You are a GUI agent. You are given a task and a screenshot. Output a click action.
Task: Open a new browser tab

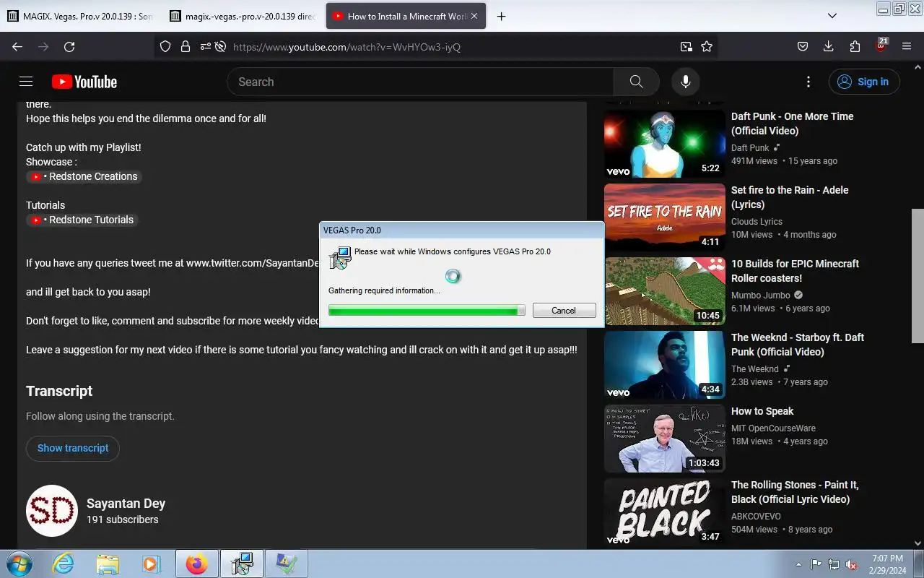tap(501, 16)
